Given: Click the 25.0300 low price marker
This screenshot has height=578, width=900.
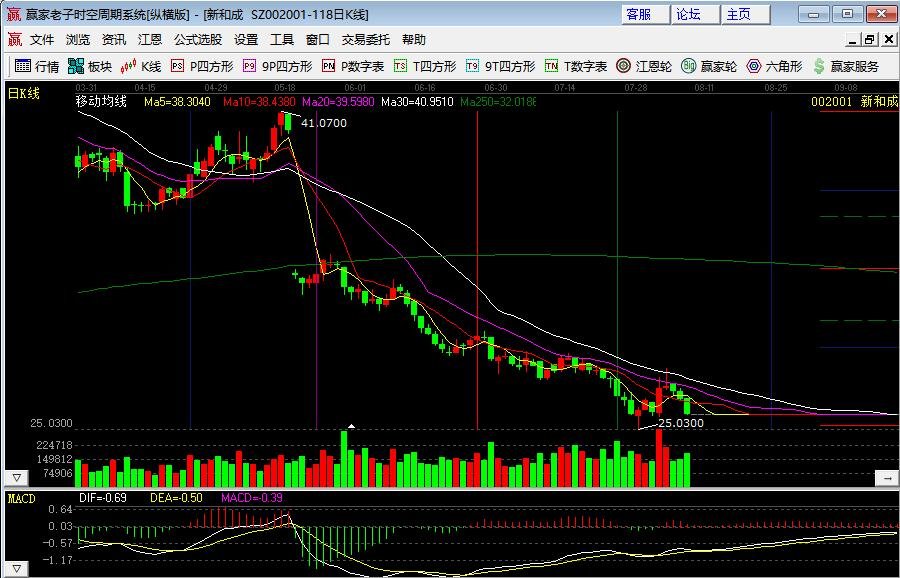Looking at the screenshot, I should pyautogui.click(x=681, y=423).
